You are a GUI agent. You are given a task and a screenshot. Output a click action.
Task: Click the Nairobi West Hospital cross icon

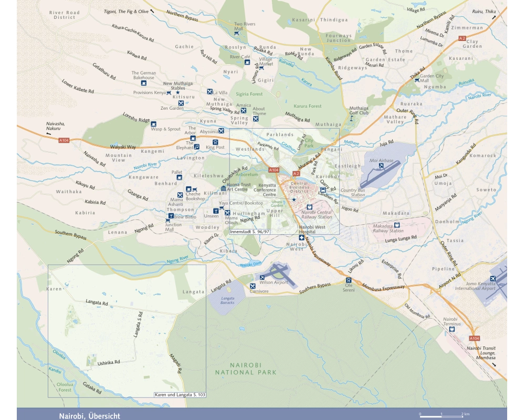[x=302, y=238]
